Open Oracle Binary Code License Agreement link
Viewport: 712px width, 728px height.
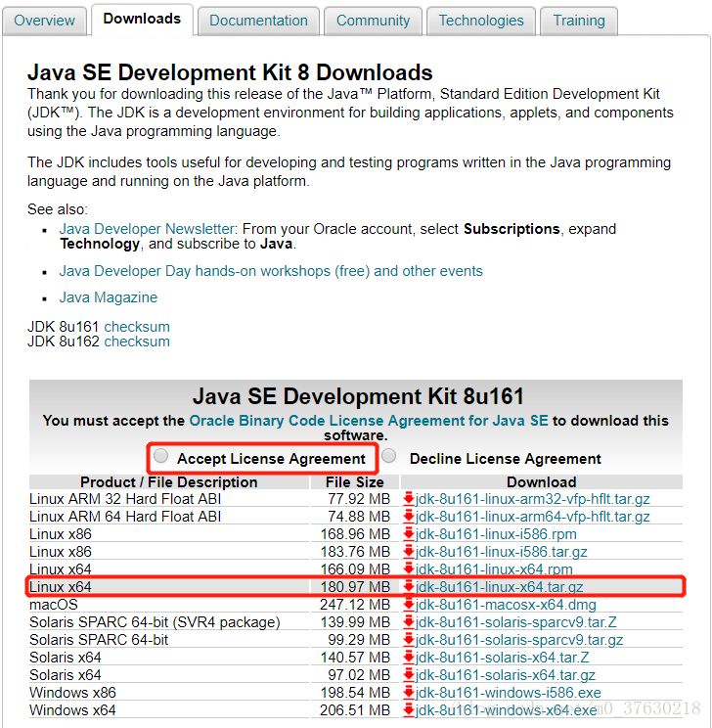(369, 421)
